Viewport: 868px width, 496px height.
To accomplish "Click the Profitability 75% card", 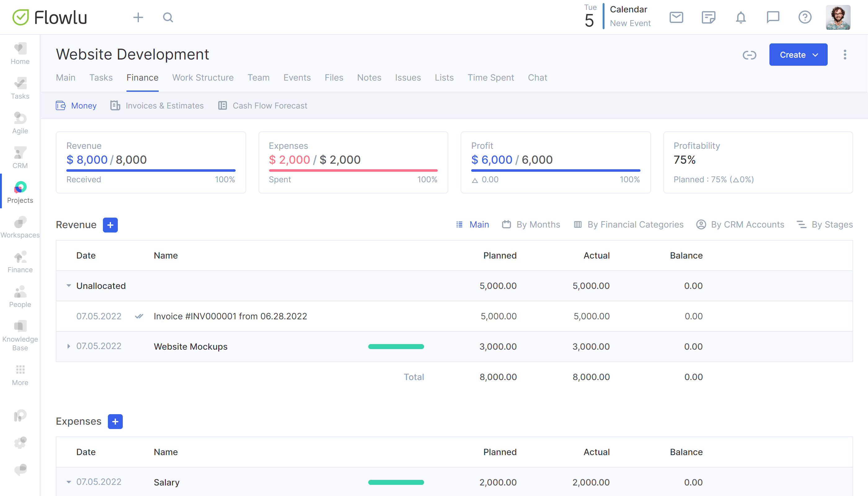I will pyautogui.click(x=758, y=162).
